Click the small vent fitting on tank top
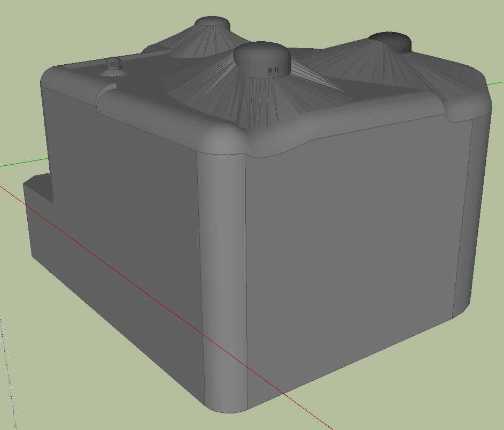Image resolution: width=504 pixels, height=430 pixels. coord(113,65)
